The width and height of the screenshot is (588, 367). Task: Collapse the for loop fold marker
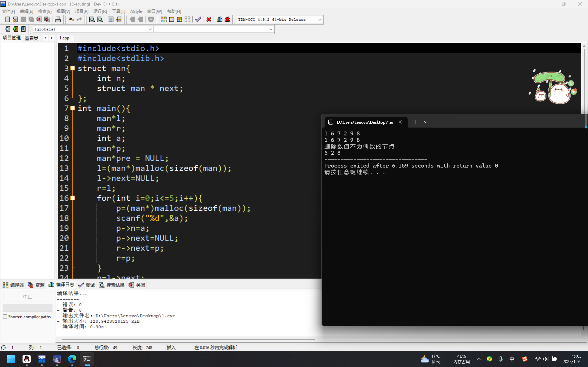click(x=72, y=198)
